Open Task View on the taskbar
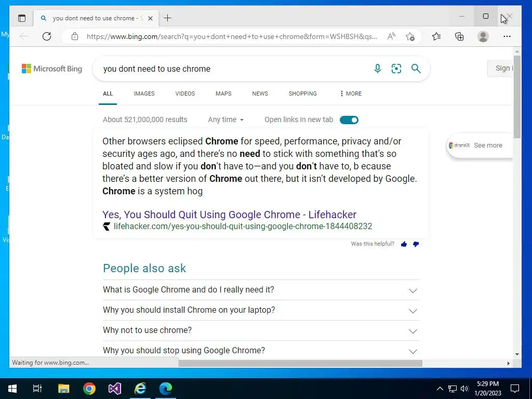This screenshot has height=399, width=532. tap(37, 389)
